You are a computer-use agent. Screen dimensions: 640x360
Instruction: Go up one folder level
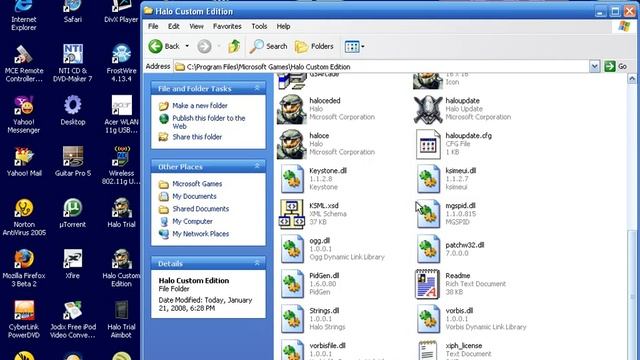[x=234, y=46]
